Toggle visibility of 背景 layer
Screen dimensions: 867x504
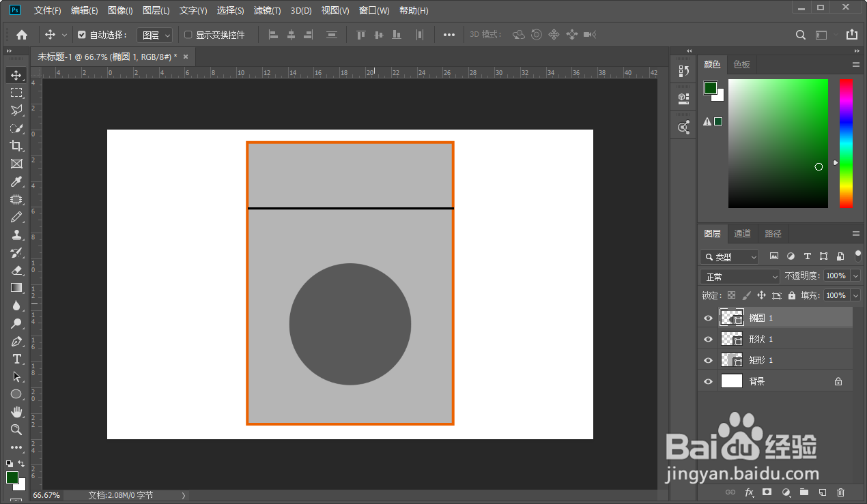click(708, 381)
